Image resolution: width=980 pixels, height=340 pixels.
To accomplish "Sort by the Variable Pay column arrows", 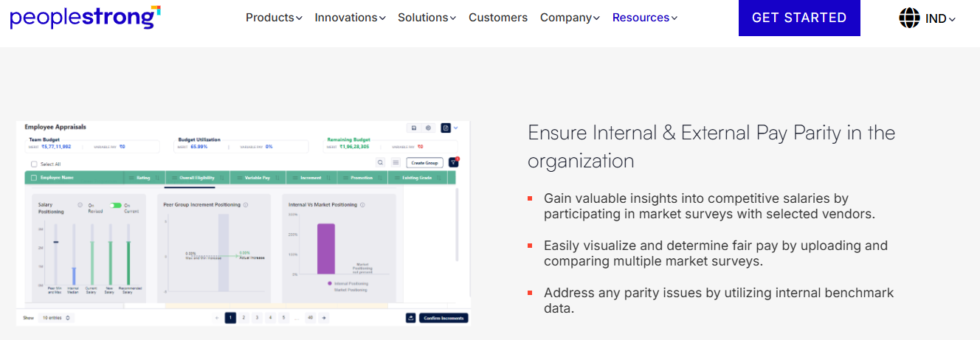I will (277, 178).
